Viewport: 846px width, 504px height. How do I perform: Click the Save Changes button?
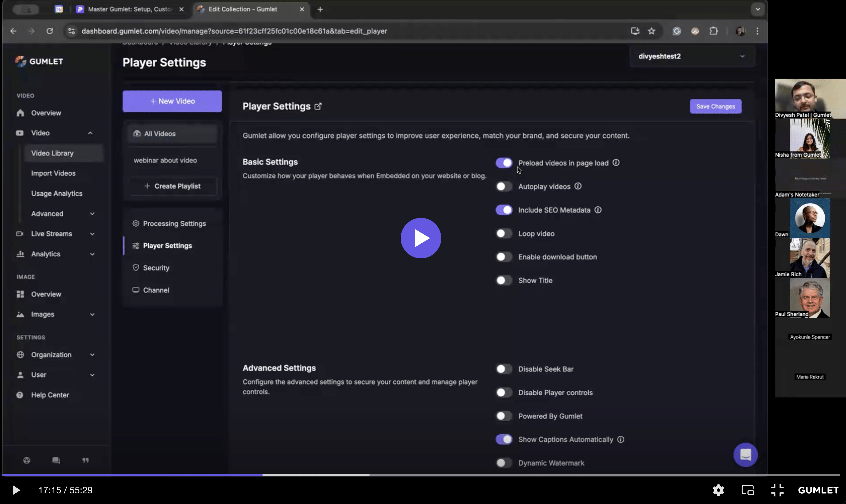pos(716,106)
